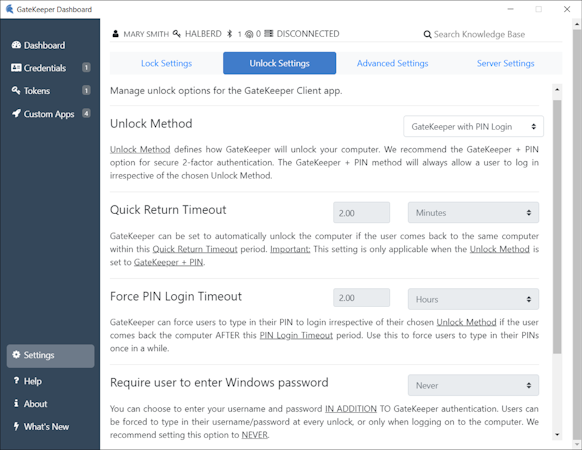Image resolution: width=582 pixels, height=450 pixels.
Task: Open the Credentials sidebar item
Action: [x=50, y=68]
